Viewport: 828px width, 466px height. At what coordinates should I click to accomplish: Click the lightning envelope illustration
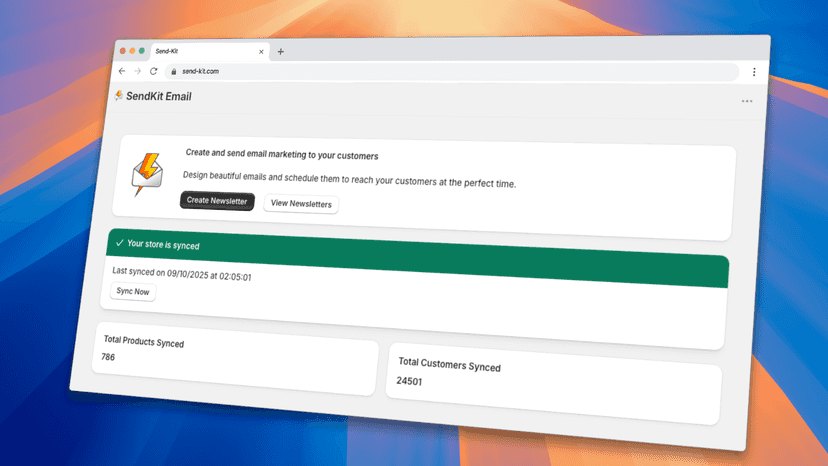tap(146, 174)
